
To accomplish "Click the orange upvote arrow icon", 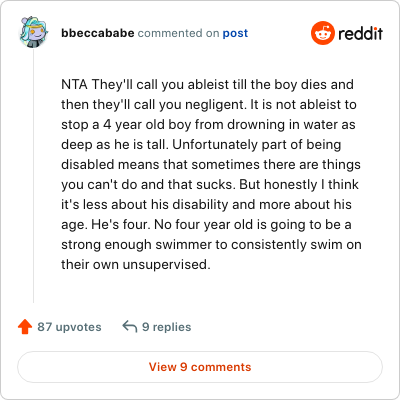I will coord(25,327).
